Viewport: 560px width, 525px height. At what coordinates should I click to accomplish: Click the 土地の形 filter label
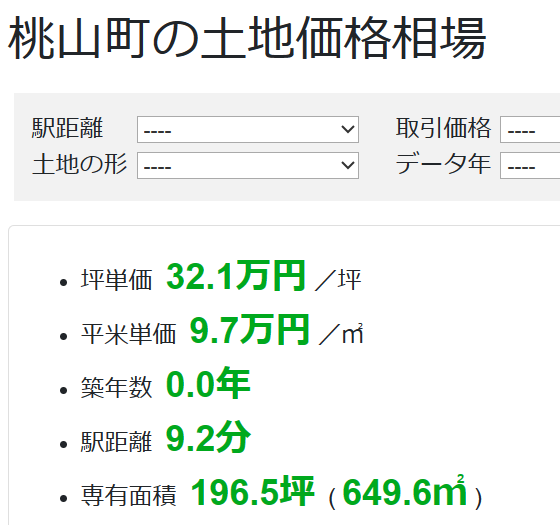point(79,164)
